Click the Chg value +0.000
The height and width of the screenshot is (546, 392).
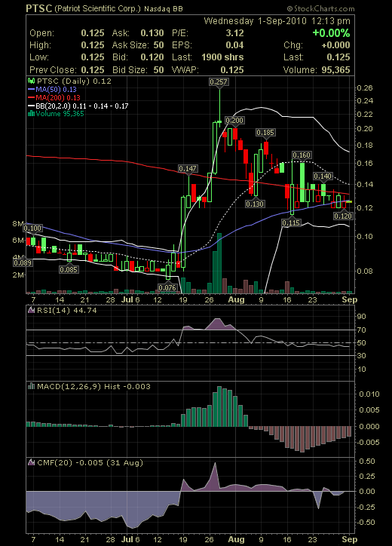tap(335, 45)
